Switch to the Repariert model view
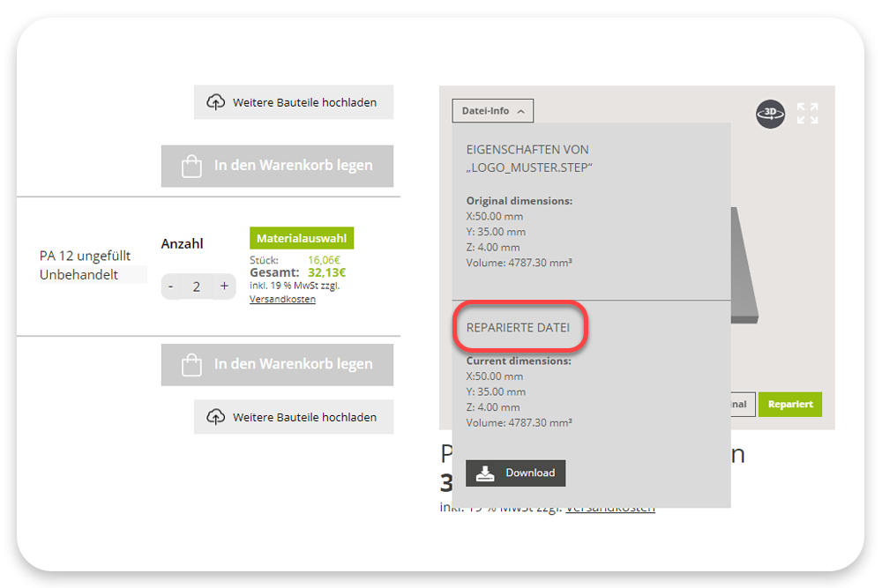Image resolution: width=882 pixels, height=588 pixels. [x=789, y=404]
